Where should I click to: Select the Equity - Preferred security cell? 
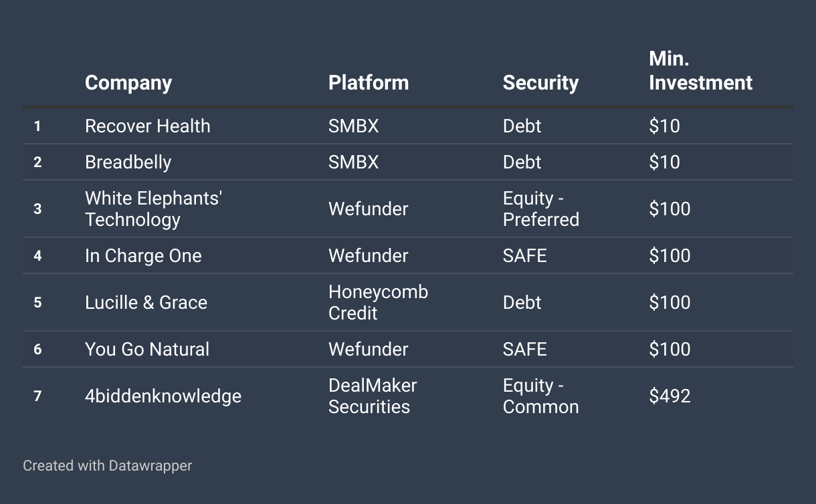[x=541, y=209]
